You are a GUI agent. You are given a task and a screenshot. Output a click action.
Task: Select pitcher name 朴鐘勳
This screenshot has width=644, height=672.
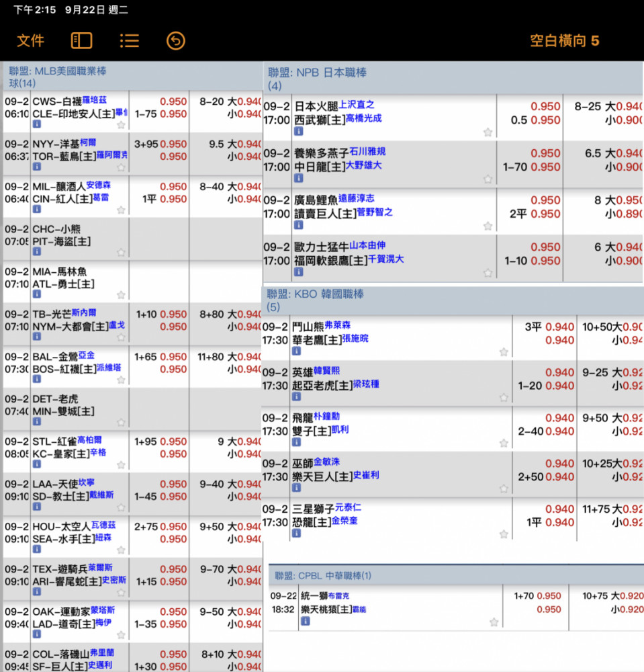[327, 416]
